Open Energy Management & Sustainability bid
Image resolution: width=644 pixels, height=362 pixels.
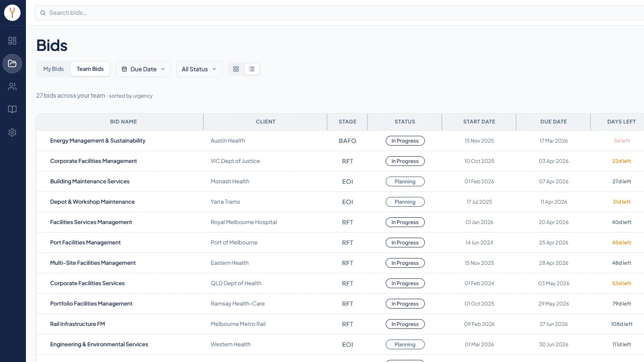coord(98,141)
